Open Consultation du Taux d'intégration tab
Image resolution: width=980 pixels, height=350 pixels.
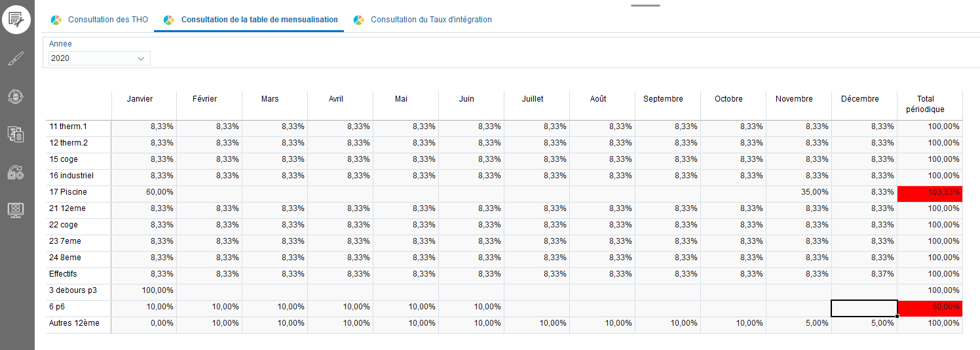[x=431, y=20]
